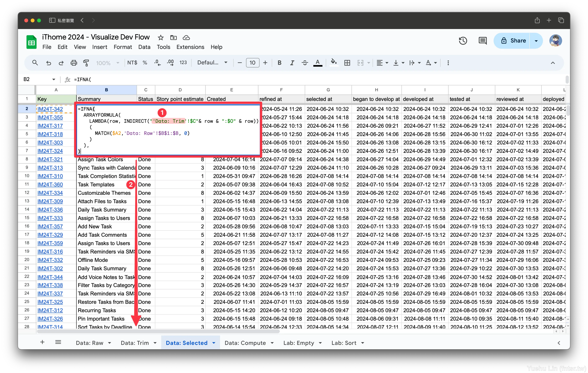Open version history clock icon
Viewport: 588px width, 373px height.
pyautogui.click(x=463, y=41)
